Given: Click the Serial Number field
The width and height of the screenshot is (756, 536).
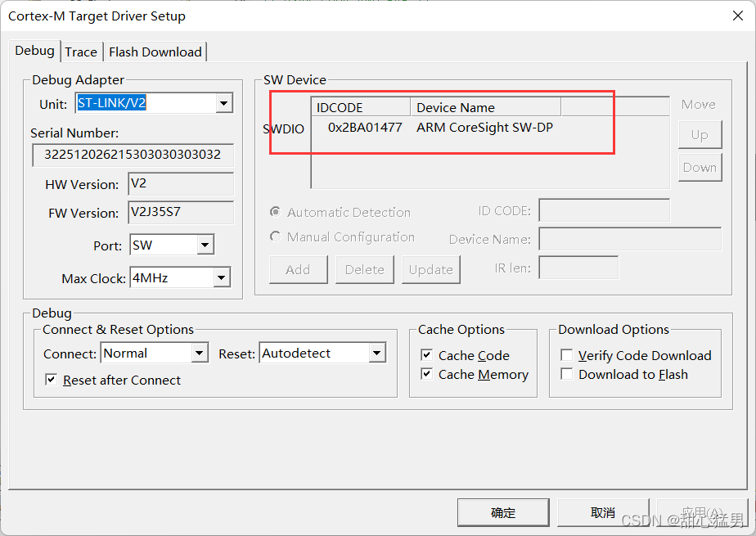Looking at the screenshot, I should [x=133, y=155].
